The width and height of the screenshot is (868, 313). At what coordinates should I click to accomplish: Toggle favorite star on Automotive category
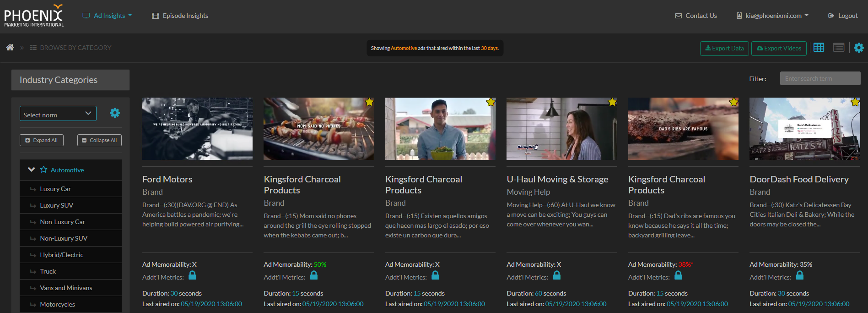pos(43,170)
